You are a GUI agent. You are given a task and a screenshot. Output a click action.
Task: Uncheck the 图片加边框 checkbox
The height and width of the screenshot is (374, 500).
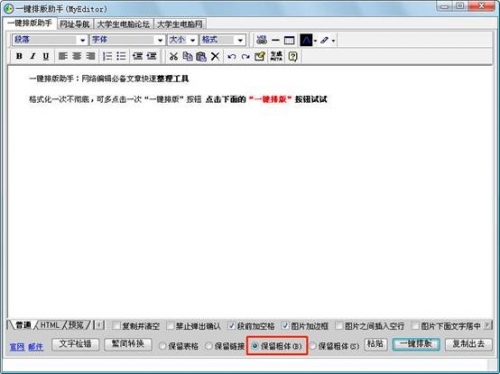point(285,325)
